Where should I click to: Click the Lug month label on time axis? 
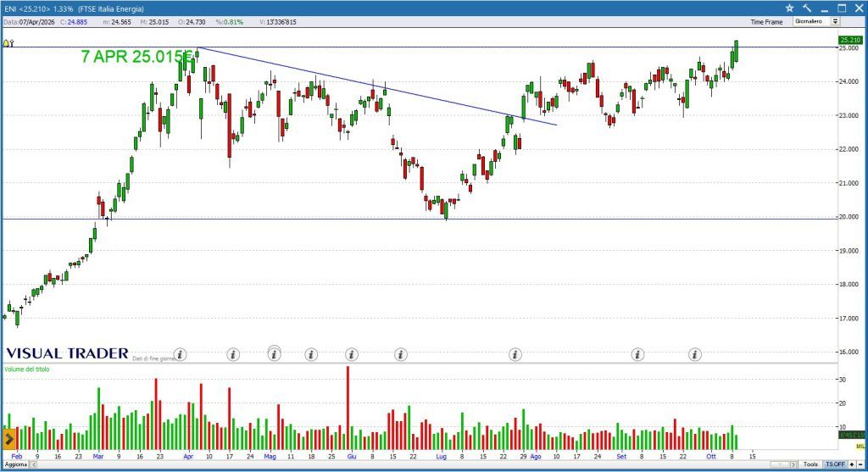441,457
